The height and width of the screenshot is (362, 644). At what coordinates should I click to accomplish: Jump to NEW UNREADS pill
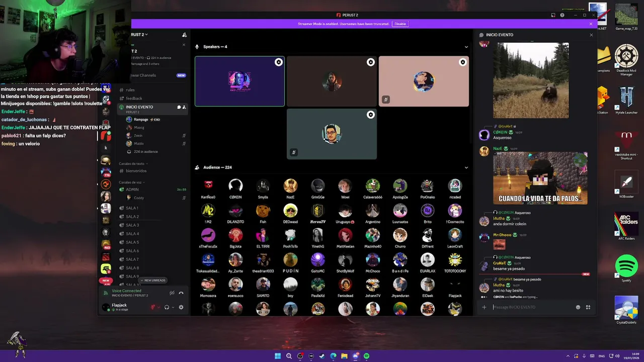click(x=153, y=280)
